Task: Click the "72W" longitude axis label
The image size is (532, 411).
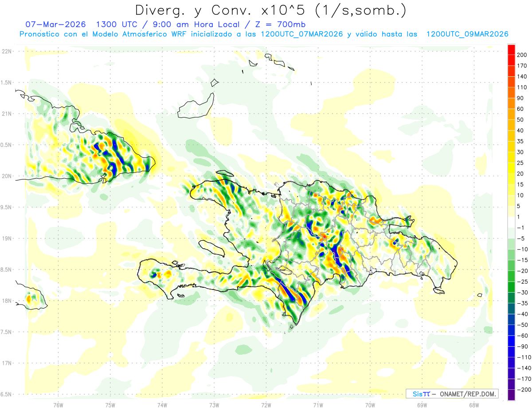Action: tap(266, 405)
